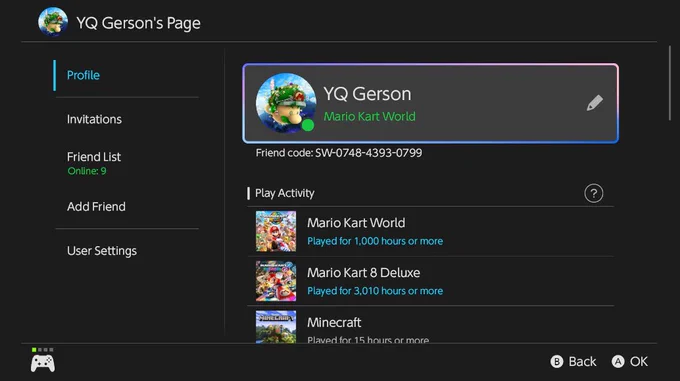The width and height of the screenshot is (680, 381).
Task: Click the page header avatar icon
Action: (x=53, y=21)
